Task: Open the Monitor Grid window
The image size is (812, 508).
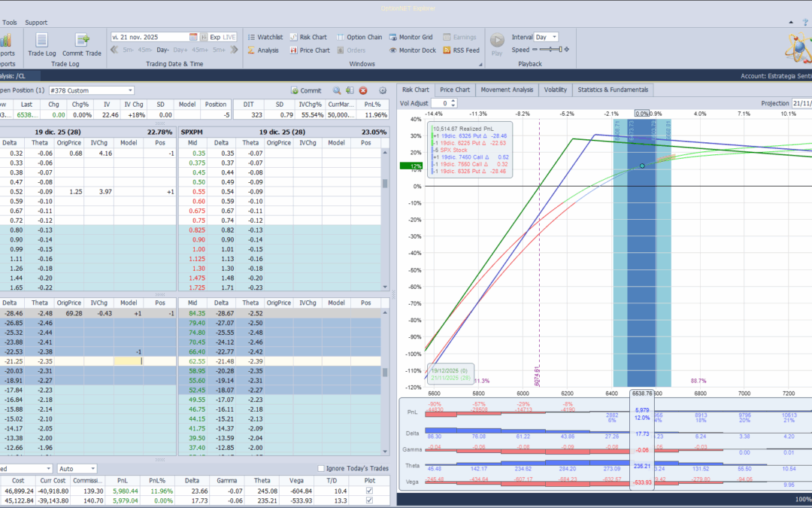Action: [x=411, y=37]
